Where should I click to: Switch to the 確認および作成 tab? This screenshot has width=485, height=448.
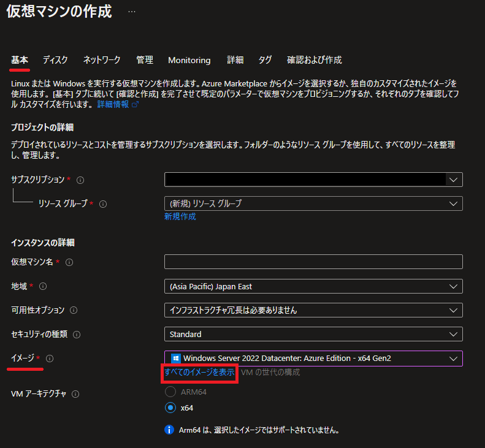coord(315,60)
